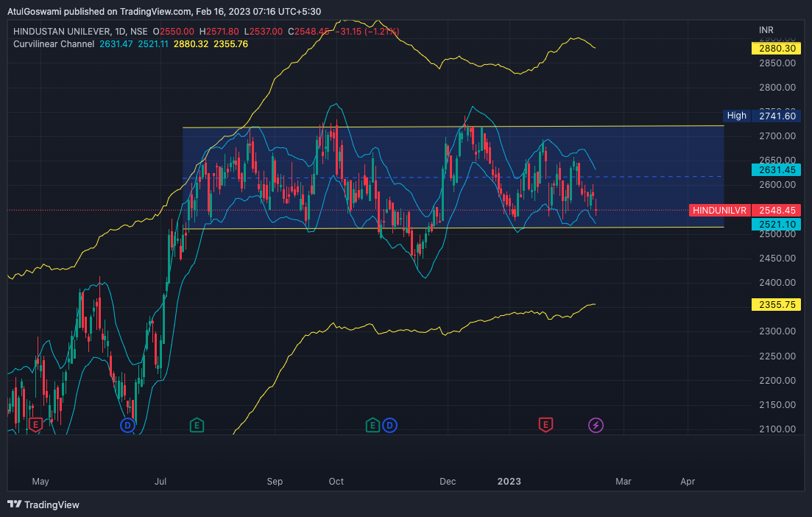
Task: Click 2200.00 on the price axis
Action: pyautogui.click(x=777, y=380)
